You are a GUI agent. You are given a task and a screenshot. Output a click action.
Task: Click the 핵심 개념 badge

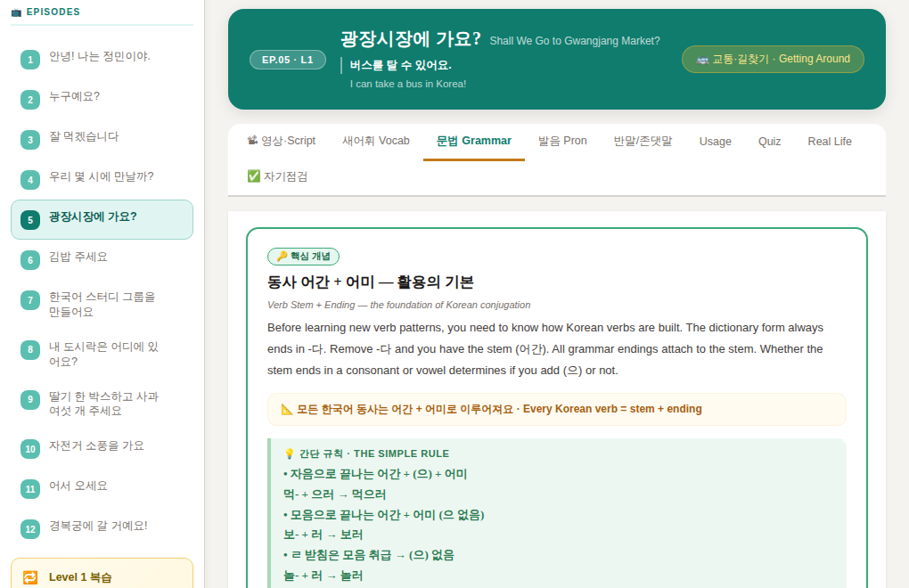[x=303, y=256]
